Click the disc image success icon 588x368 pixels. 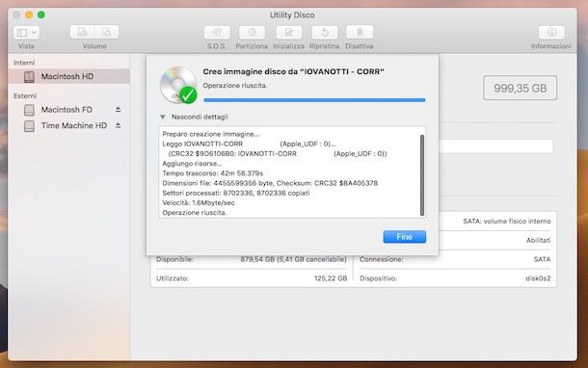(x=178, y=85)
